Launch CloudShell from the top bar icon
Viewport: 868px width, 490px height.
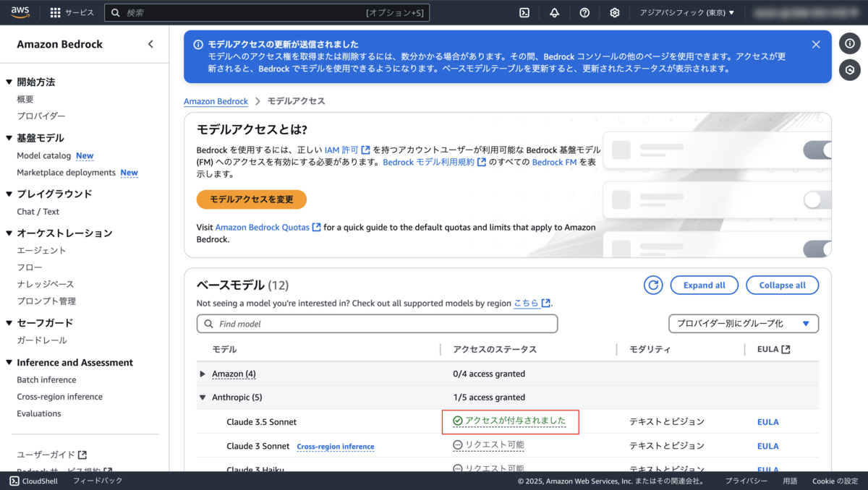coord(524,12)
